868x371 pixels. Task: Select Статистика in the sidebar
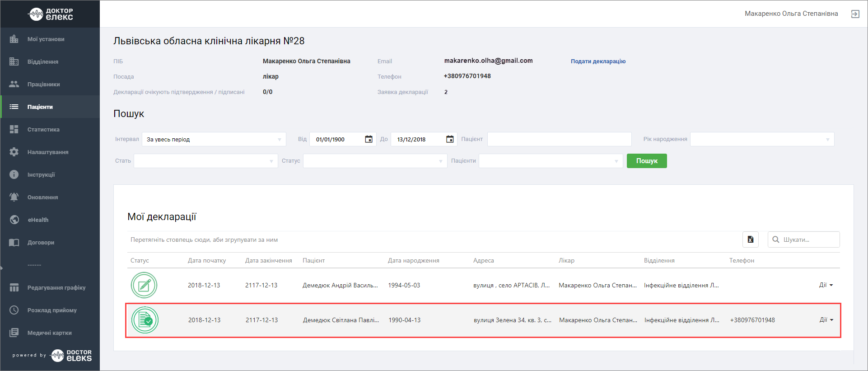43,130
